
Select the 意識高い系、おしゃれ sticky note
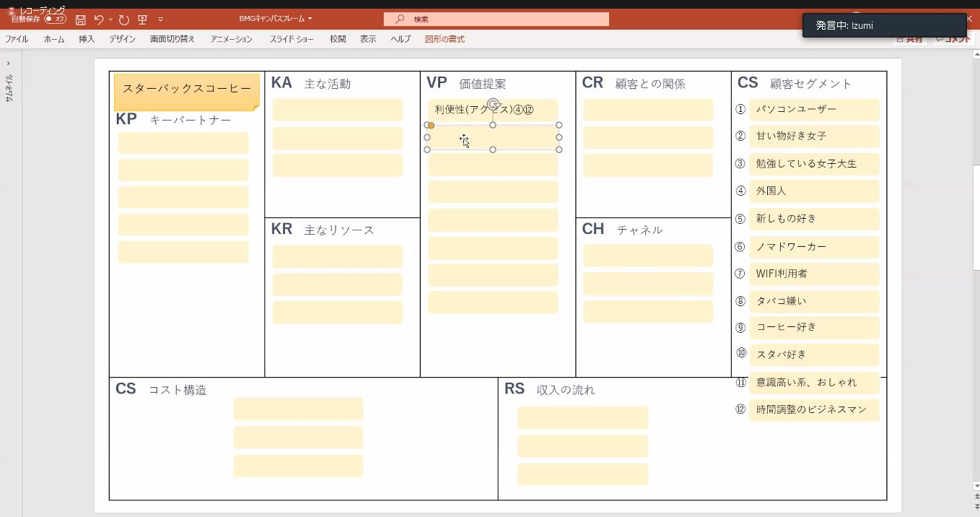814,383
